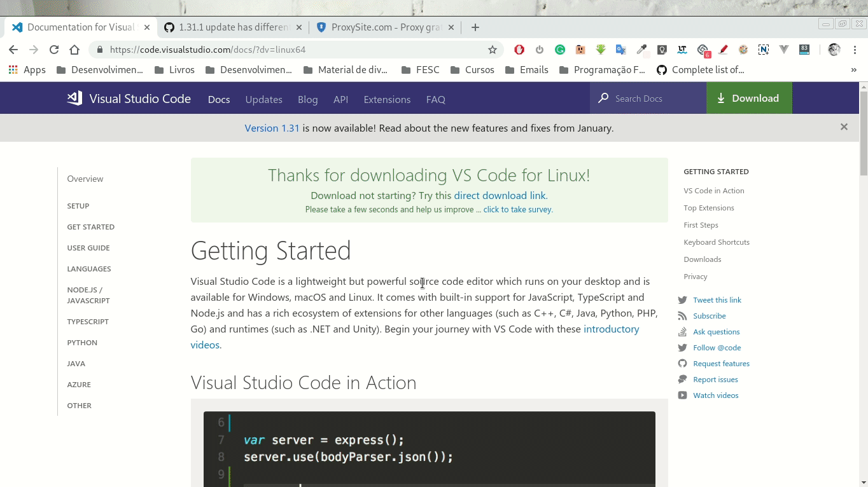Expand the AZURE sidebar section
This screenshot has width=868, height=487.
pyautogui.click(x=79, y=385)
